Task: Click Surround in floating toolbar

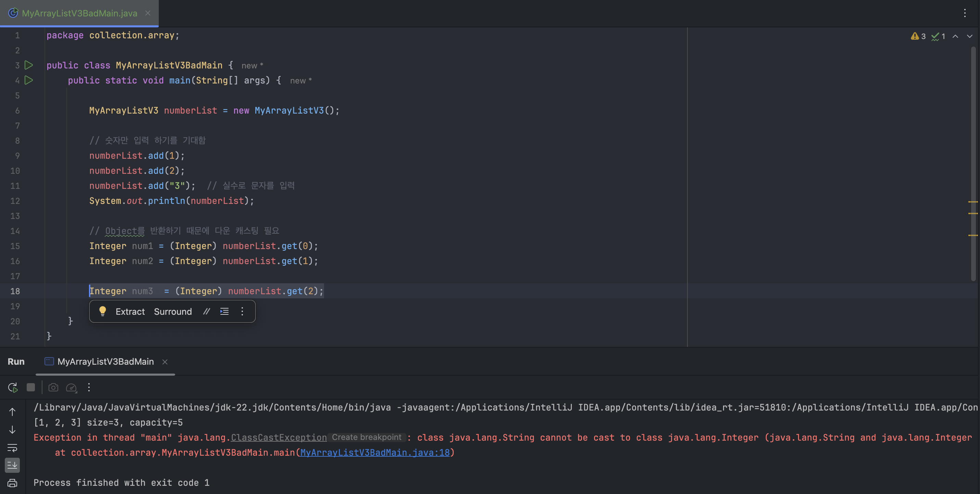Action: tap(173, 311)
